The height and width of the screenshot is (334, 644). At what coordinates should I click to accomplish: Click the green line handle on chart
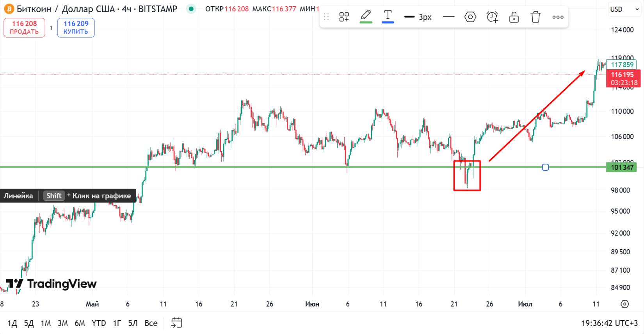tap(545, 167)
